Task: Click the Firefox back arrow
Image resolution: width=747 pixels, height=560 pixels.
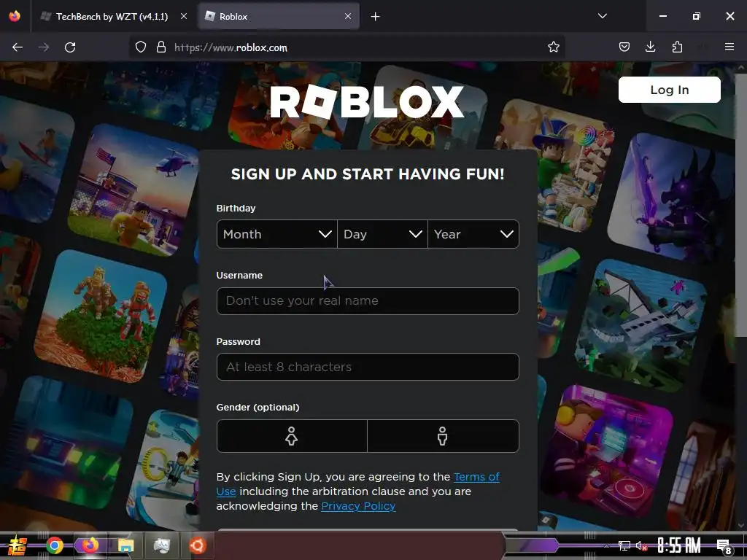Action: (x=18, y=47)
